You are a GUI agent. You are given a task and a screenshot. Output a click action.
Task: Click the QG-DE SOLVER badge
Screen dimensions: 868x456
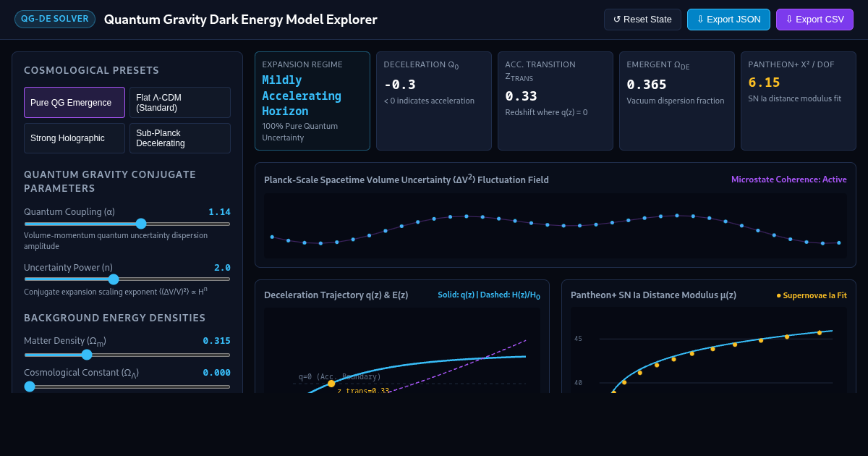(55, 20)
